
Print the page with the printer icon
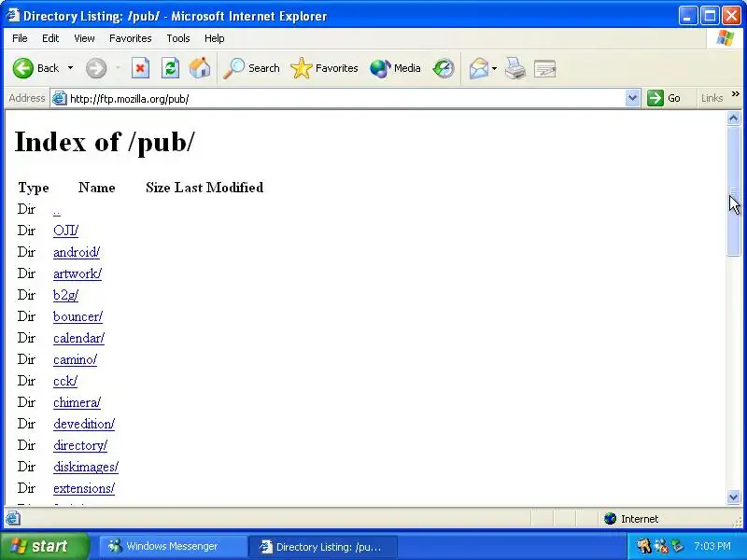[515, 68]
